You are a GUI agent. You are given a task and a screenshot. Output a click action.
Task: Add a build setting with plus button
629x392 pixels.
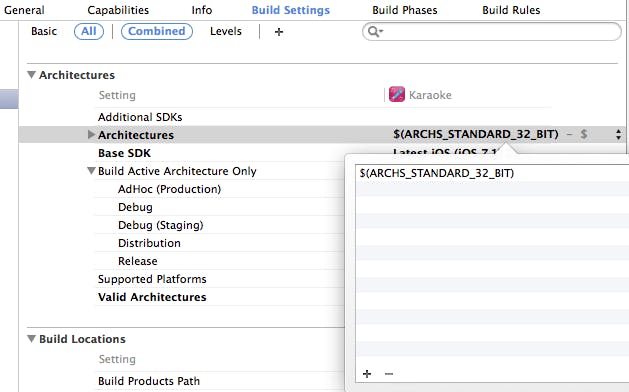(x=279, y=32)
